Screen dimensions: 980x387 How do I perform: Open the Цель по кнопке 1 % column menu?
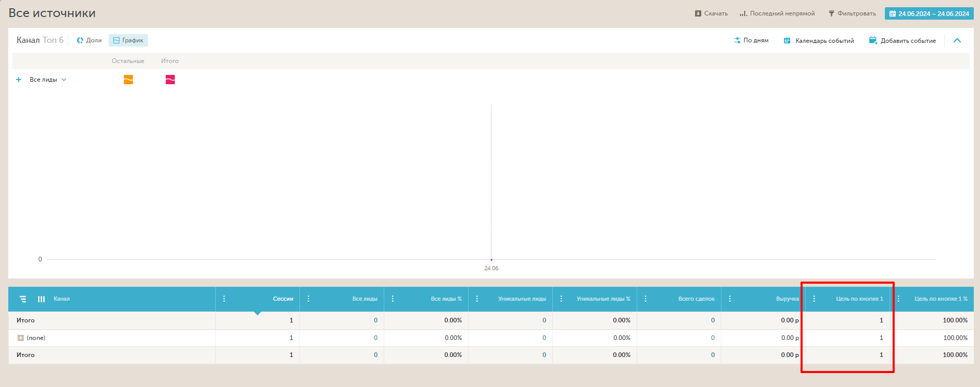898,299
